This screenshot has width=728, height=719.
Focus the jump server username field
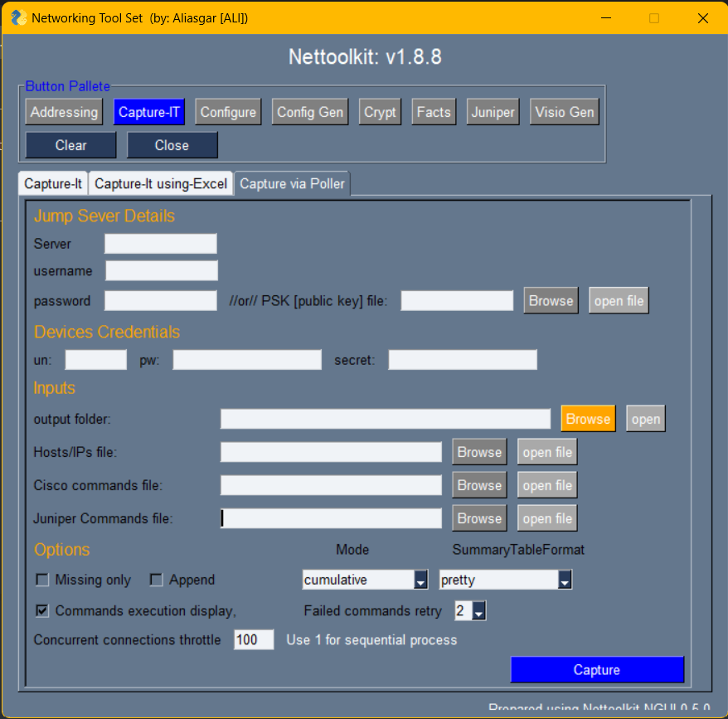coord(162,270)
